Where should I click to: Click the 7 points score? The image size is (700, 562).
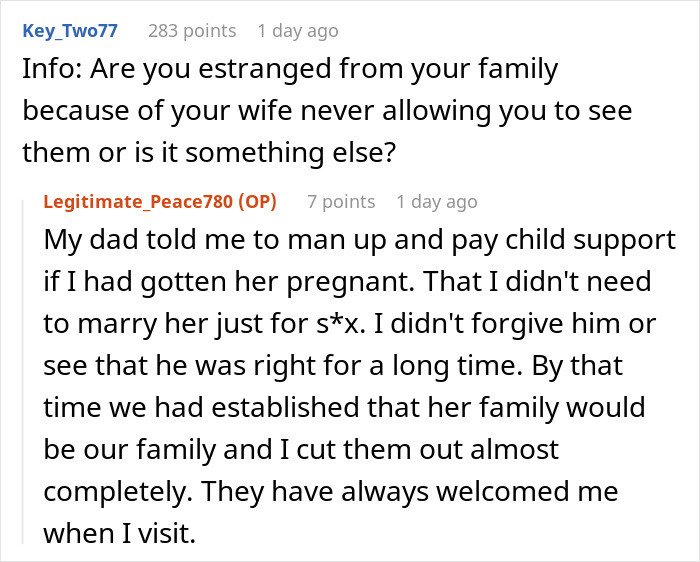[x=341, y=201]
